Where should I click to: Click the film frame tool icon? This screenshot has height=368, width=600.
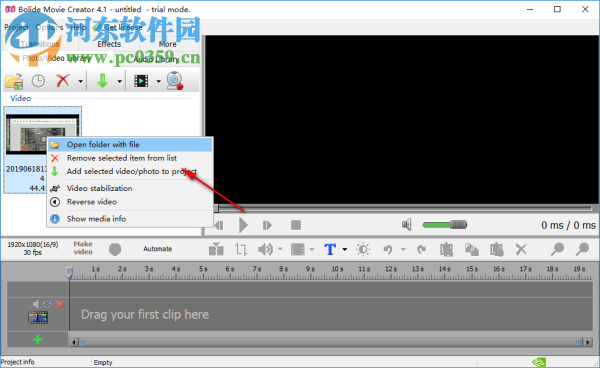(298, 249)
